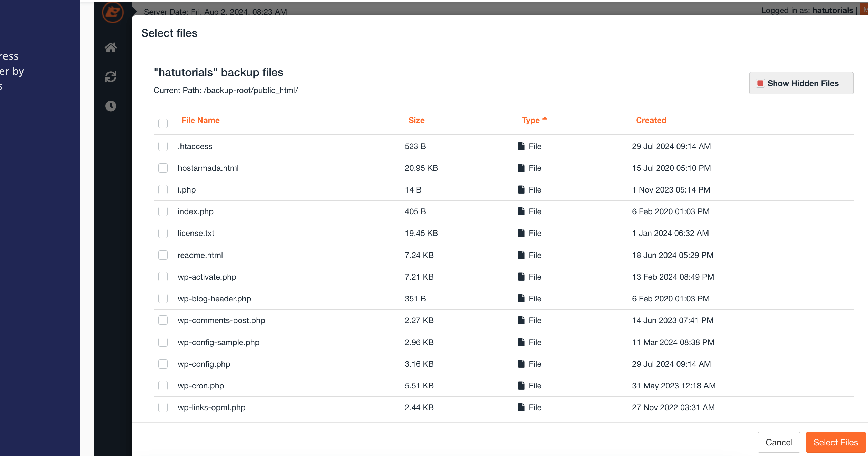The image size is (868, 456).
Task: Check the hostarmada.html checkbox
Action: click(x=163, y=168)
